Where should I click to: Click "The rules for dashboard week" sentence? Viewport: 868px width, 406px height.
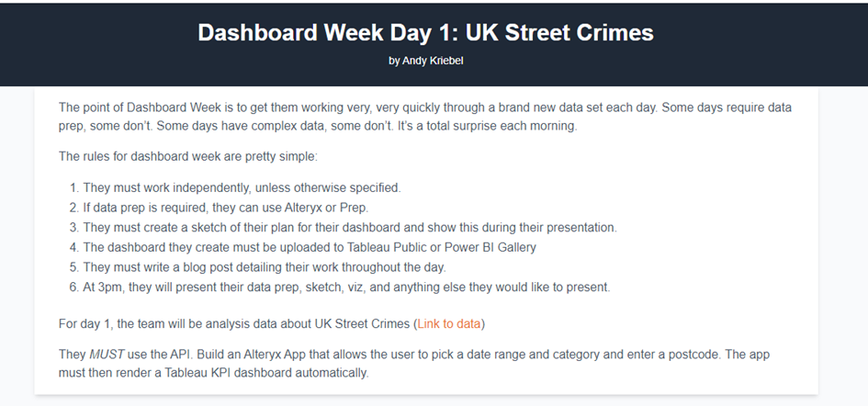[x=188, y=157]
